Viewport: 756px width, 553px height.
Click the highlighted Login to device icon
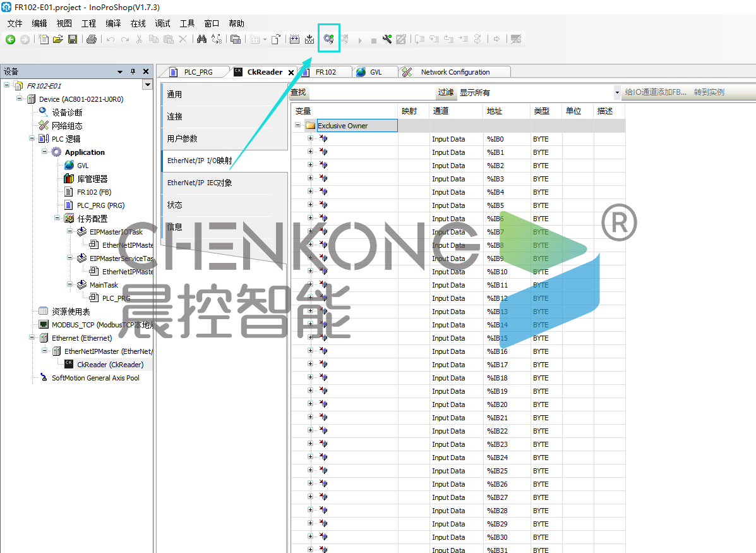[x=328, y=39]
